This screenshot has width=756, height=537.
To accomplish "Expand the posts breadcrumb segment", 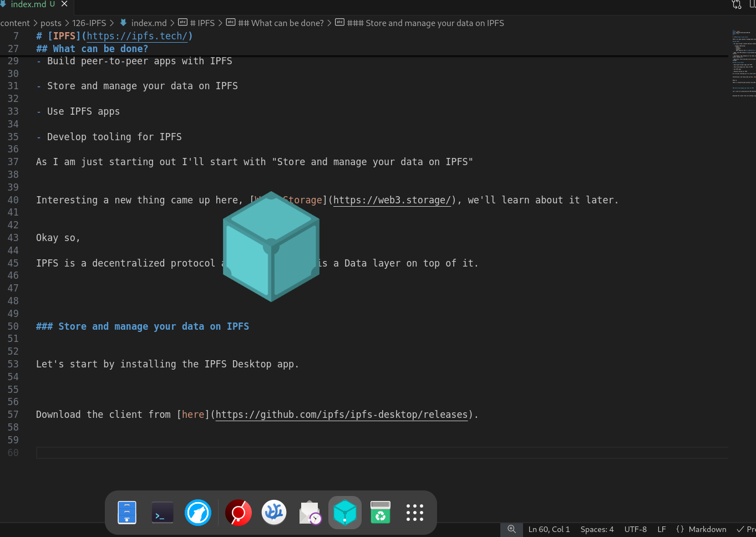I will tap(51, 23).
